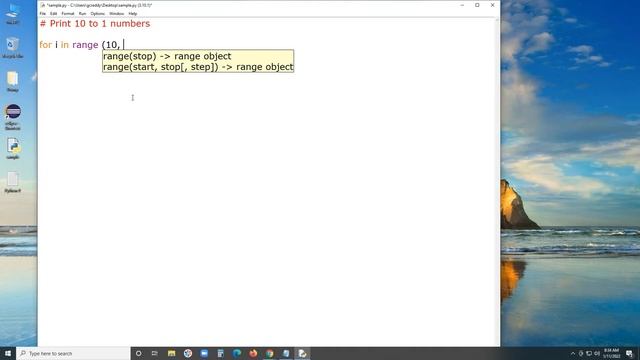Viewport: 640px width, 360px height.
Task: Open Google Chrome from the taskbar
Action: [x=269, y=353]
